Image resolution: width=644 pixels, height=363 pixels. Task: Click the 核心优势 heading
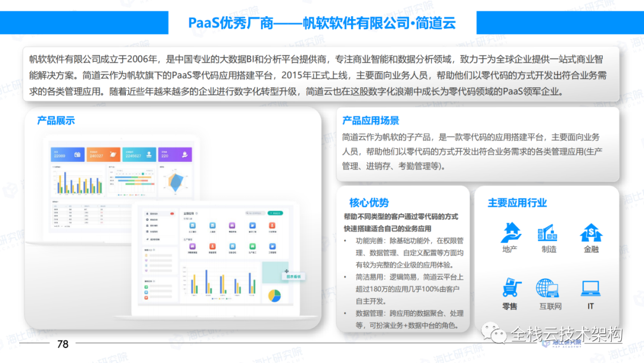point(369,202)
